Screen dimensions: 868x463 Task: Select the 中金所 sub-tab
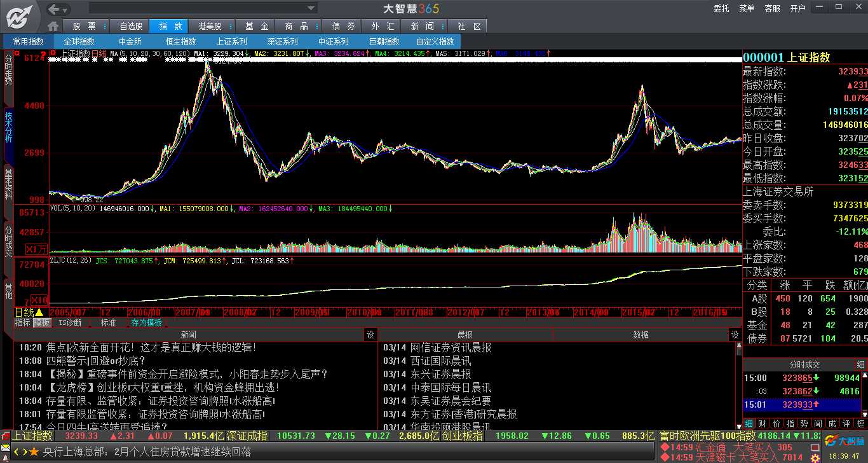click(x=130, y=41)
